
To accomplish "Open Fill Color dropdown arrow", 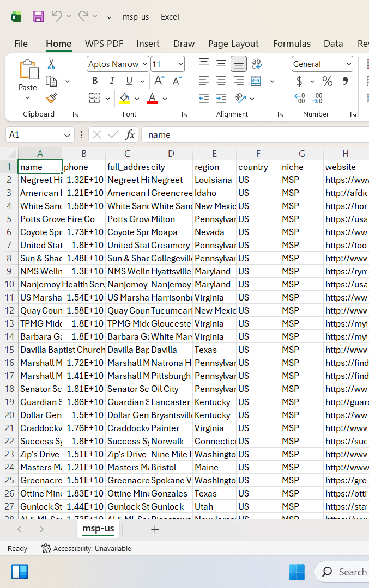I will point(137,99).
